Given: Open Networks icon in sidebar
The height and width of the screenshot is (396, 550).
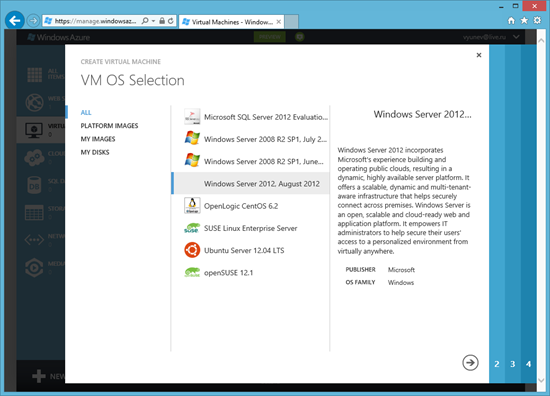Looking at the screenshot, I should [x=34, y=240].
